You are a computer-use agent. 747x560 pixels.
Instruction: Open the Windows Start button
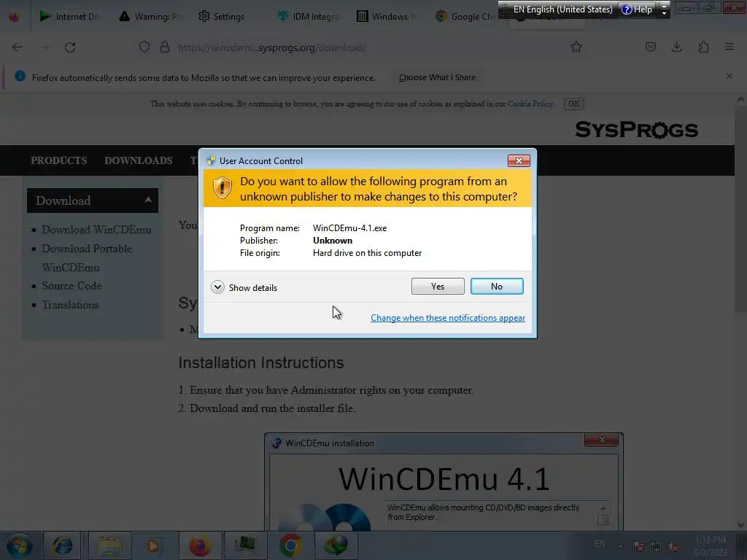[x=19, y=545]
